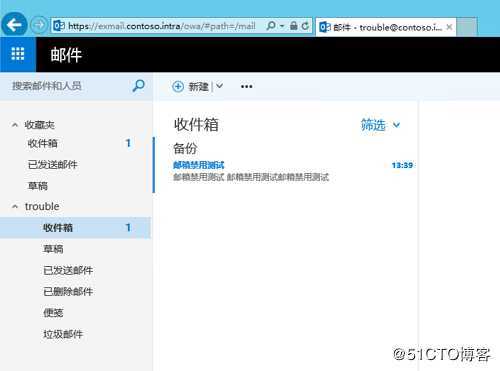Click the 新建 new mail plus icon
The image size is (500, 371).
point(178,87)
